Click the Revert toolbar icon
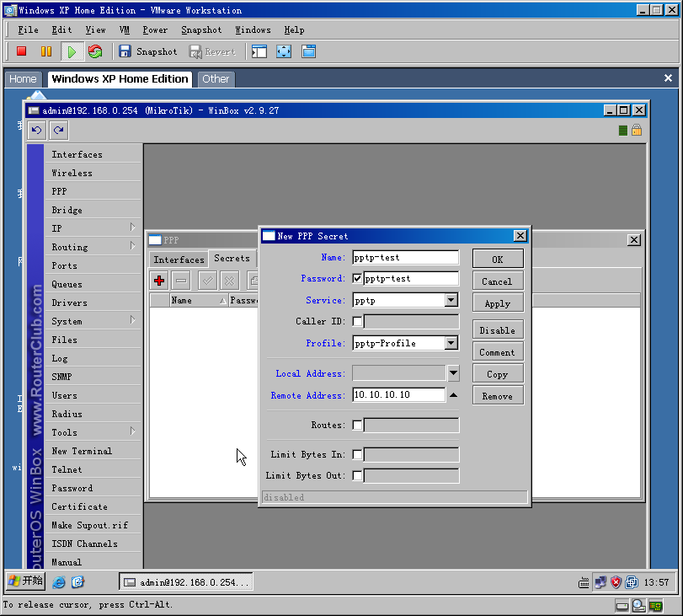683x616 pixels. pyautogui.click(x=195, y=52)
